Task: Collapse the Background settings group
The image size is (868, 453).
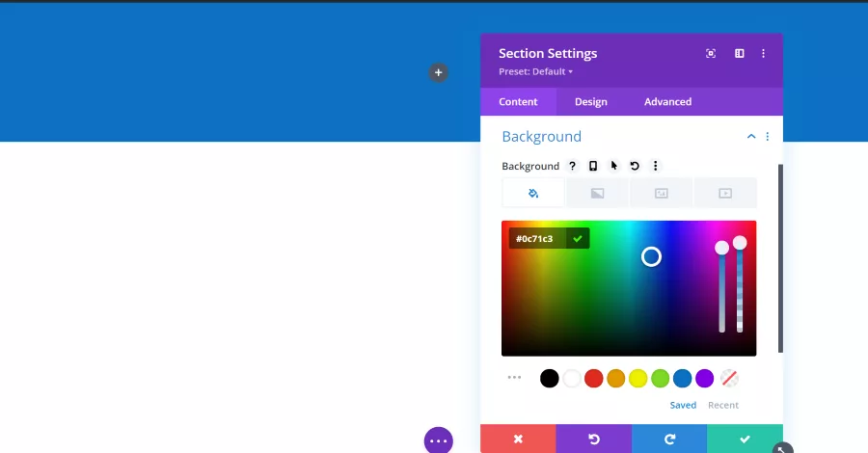Action: (751, 136)
